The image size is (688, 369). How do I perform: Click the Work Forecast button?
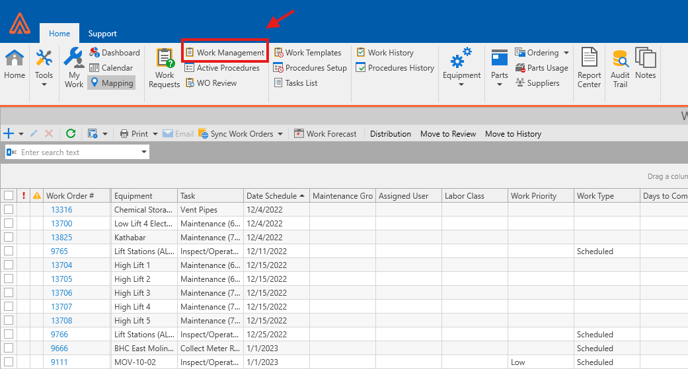coord(326,134)
